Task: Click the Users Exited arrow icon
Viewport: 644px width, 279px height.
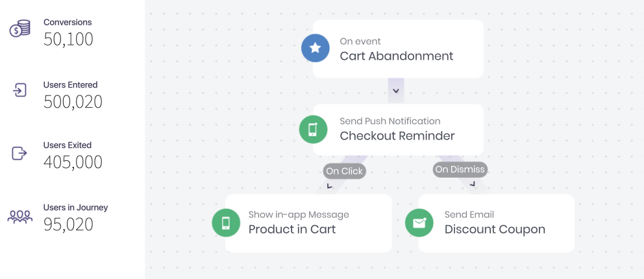Action: pos(19,153)
